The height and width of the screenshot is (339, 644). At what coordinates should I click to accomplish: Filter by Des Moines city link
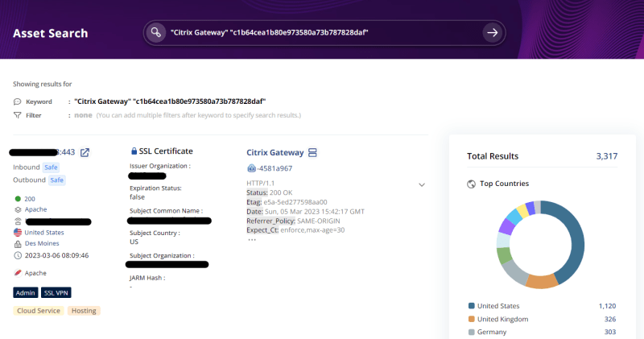42,243
